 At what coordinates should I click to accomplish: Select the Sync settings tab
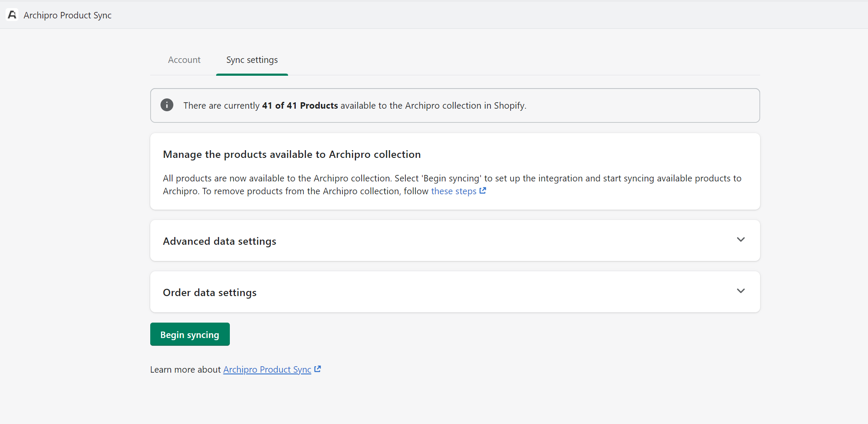[x=252, y=60]
